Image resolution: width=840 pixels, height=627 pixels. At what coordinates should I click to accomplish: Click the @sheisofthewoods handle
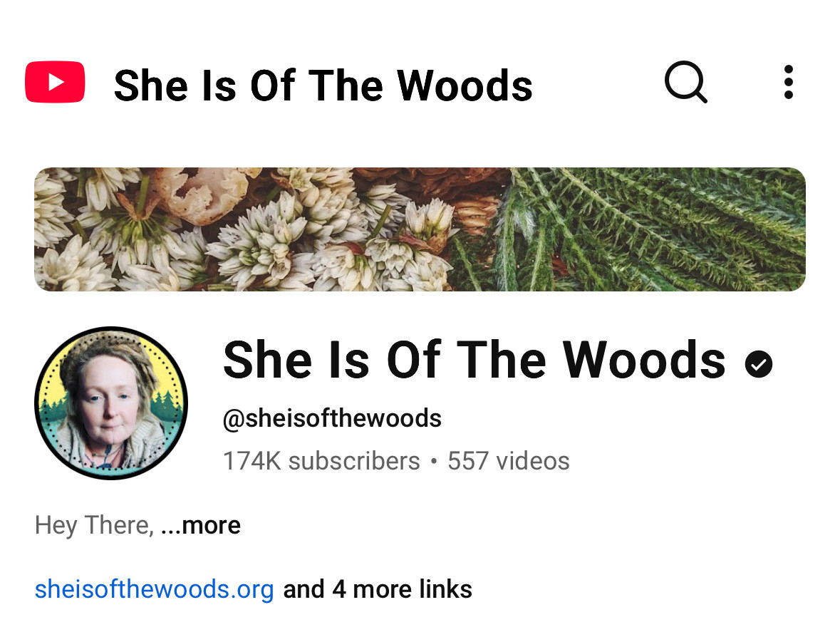(332, 418)
